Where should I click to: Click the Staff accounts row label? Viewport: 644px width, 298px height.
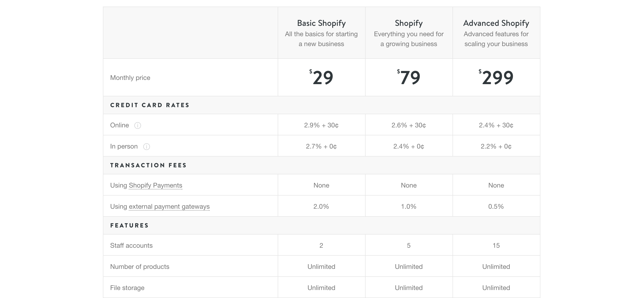(x=131, y=246)
